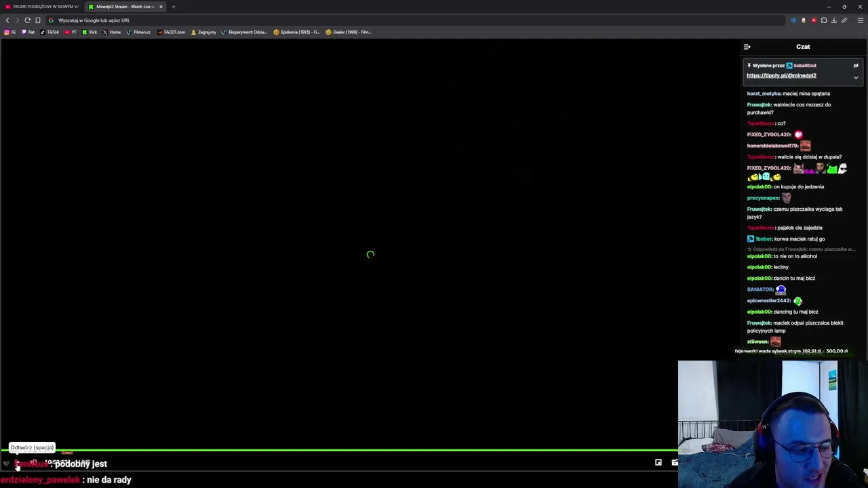Screen dimensions: 868x488
Task: Open the TikTok bookmark
Action: click(x=50, y=32)
